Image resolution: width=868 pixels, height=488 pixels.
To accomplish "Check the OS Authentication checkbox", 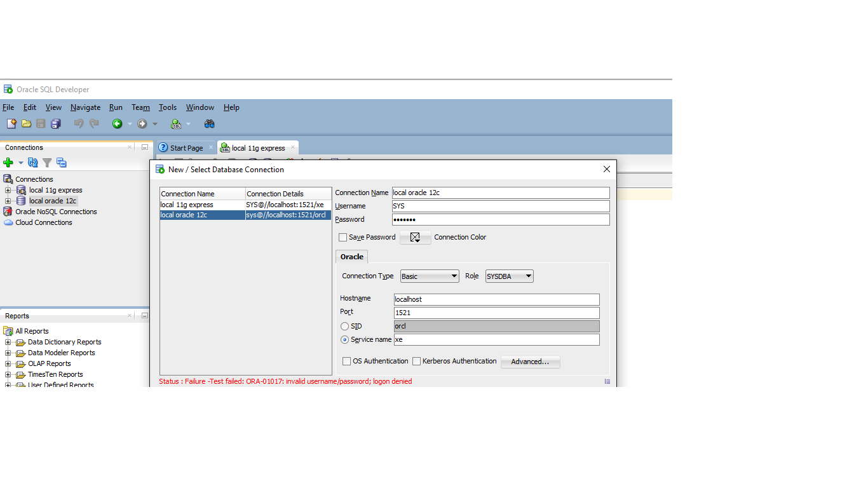I will (x=347, y=361).
